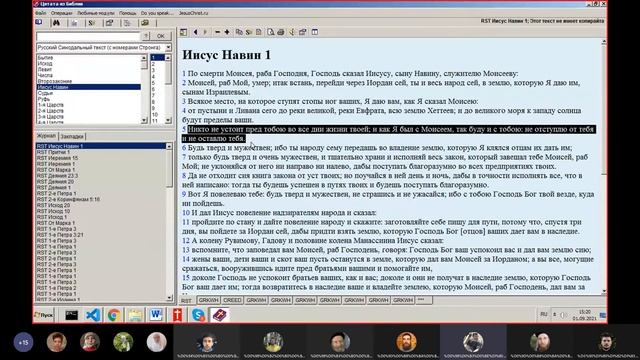This screenshot has height=360, width=640.
Task: Open RST Иеремия 15 in the journal
Action: tap(57, 158)
